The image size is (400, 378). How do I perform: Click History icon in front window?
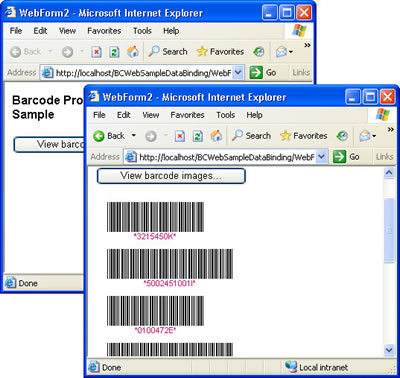tap(342, 136)
